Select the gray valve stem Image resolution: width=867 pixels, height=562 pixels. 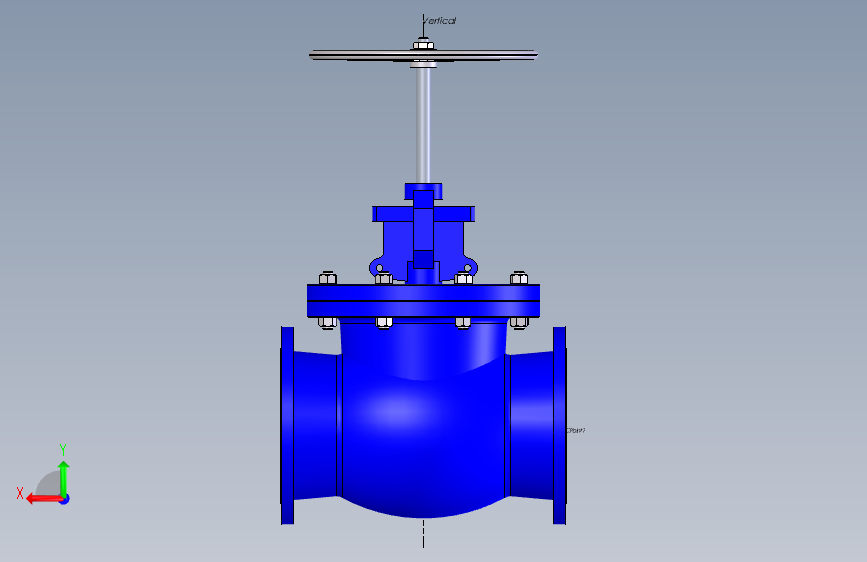tap(423, 124)
